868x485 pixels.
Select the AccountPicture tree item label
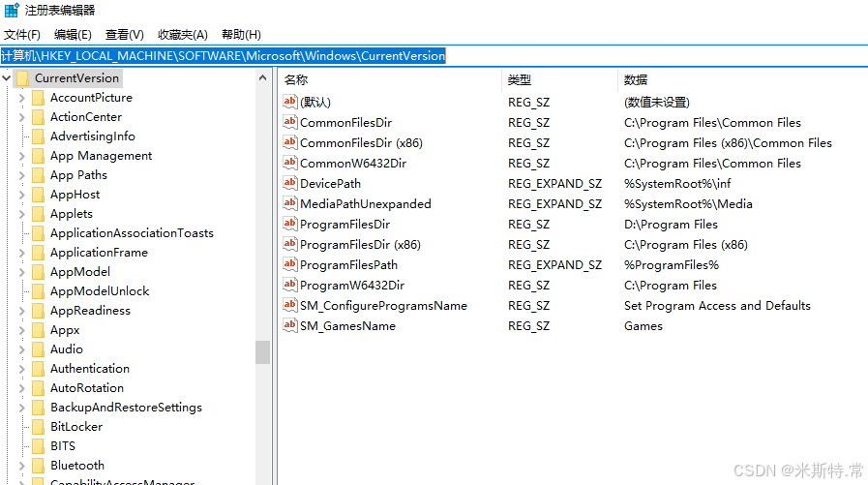[x=91, y=98]
